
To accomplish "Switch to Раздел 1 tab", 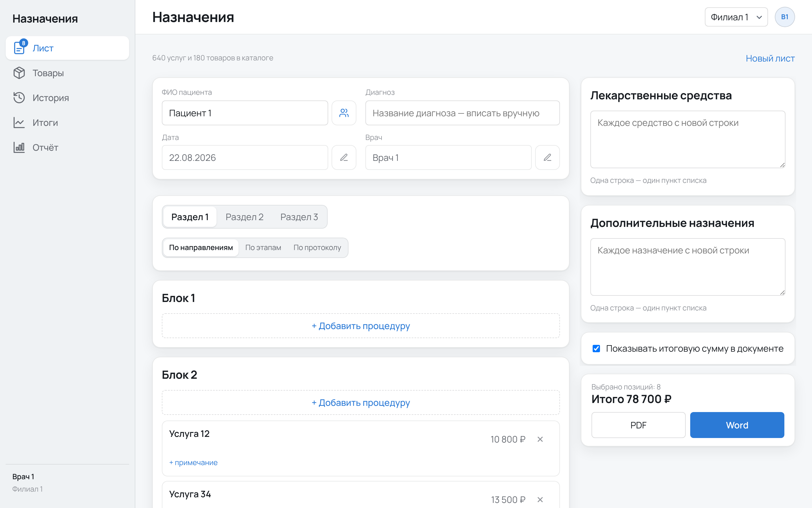I will (x=190, y=217).
